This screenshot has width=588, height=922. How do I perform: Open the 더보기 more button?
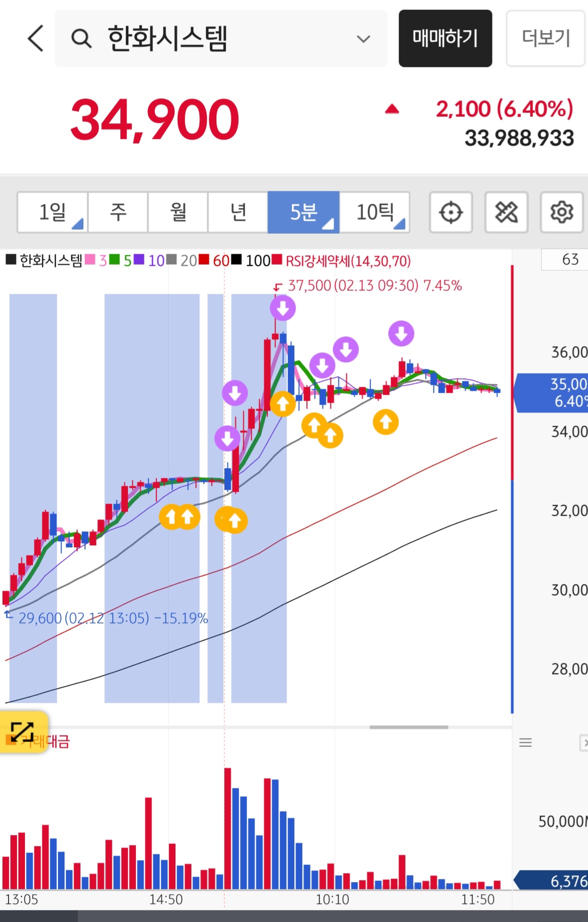(546, 38)
